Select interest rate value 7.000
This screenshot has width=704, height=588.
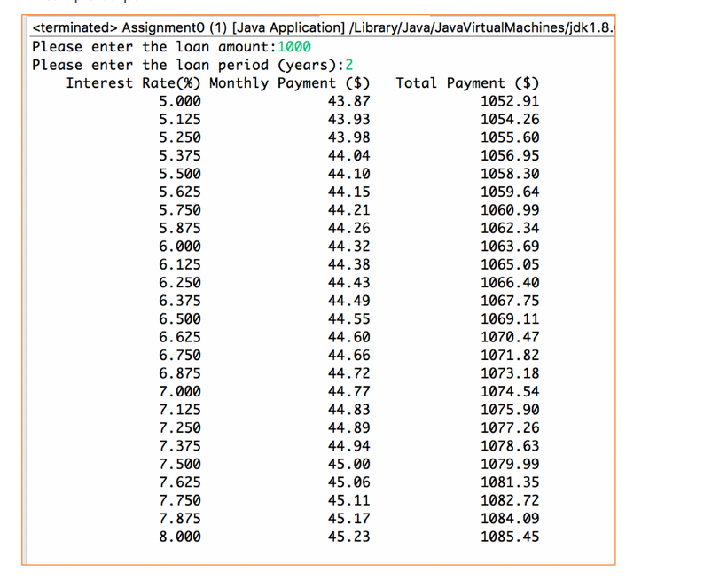click(180, 391)
